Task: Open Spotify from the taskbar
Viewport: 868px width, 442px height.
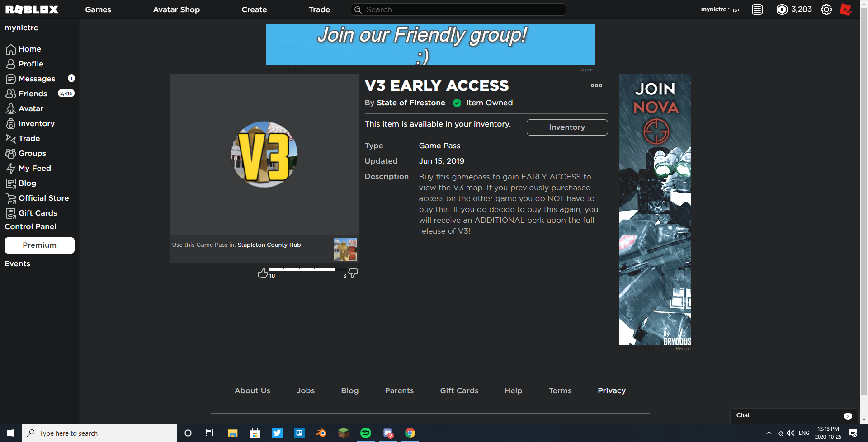Action: click(x=366, y=433)
